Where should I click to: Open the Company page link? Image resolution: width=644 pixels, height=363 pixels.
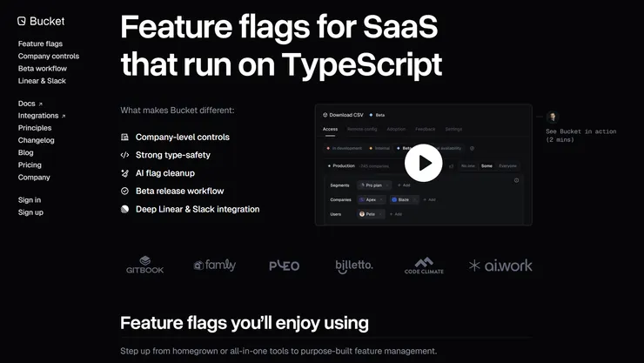pos(34,177)
